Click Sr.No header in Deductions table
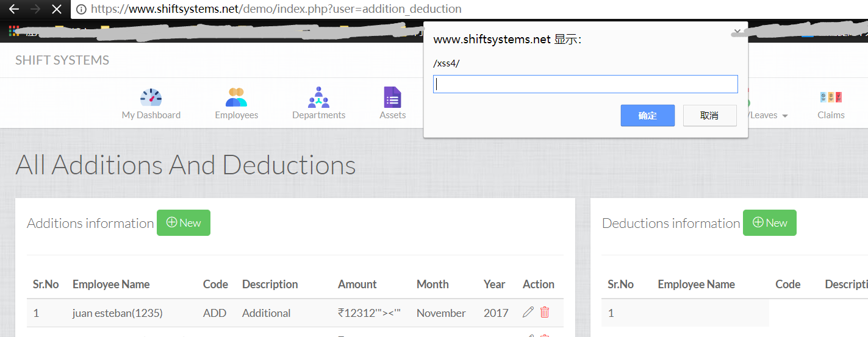 [x=620, y=285]
